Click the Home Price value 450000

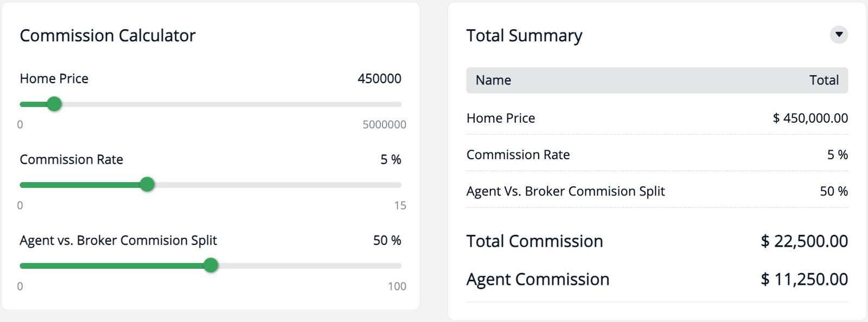point(379,79)
